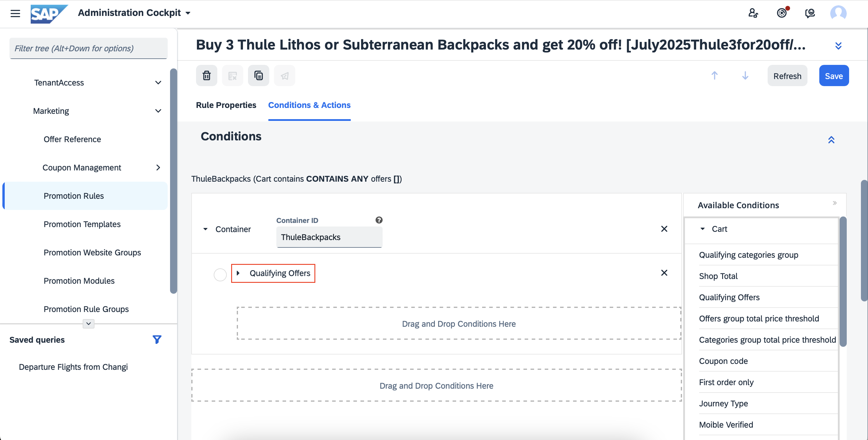
Task: Expand the Qualifying Offers condition
Action: pos(238,273)
